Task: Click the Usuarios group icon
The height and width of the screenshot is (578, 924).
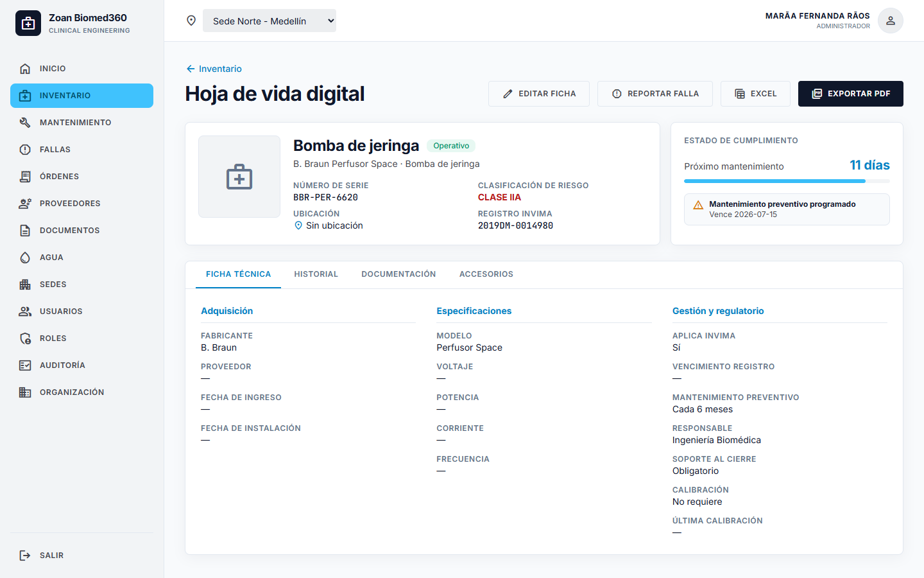Action: point(25,311)
